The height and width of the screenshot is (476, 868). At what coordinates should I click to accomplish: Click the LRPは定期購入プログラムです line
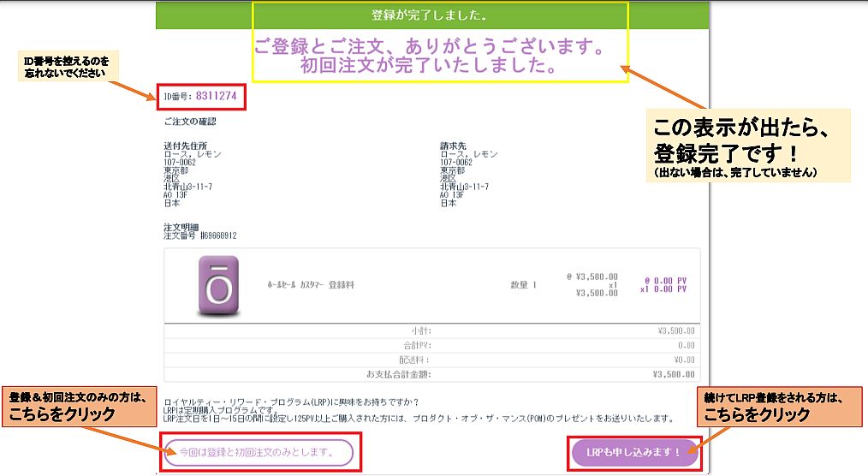(219, 410)
